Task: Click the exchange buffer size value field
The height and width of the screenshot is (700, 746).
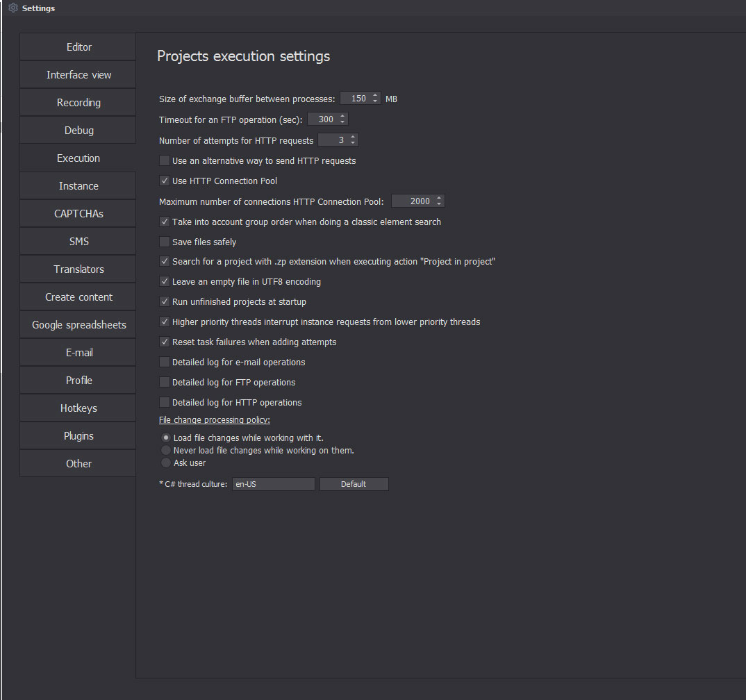Action: [x=357, y=99]
